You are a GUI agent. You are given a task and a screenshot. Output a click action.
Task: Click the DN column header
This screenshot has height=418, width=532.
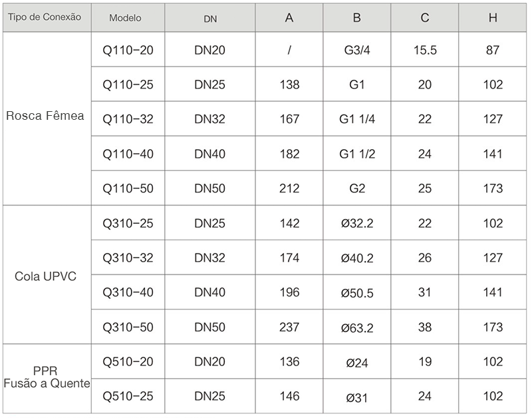(x=210, y=18)
